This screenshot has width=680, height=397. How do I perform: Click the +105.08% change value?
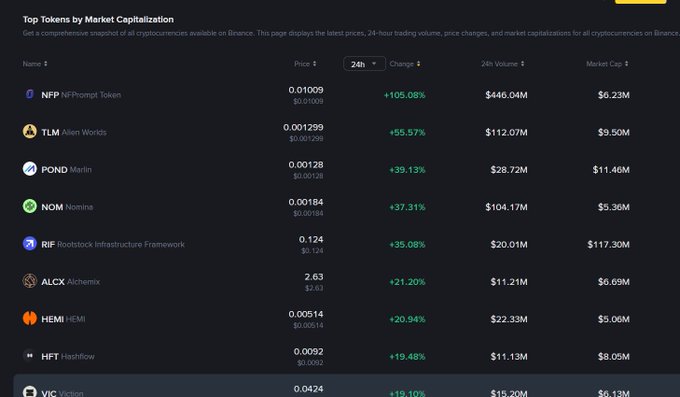click(405, 95)
